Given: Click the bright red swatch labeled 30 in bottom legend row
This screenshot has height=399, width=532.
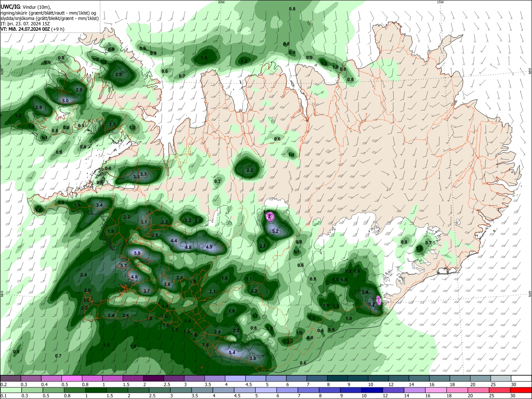Looking at the screenshot, I should tap(521, 390).
